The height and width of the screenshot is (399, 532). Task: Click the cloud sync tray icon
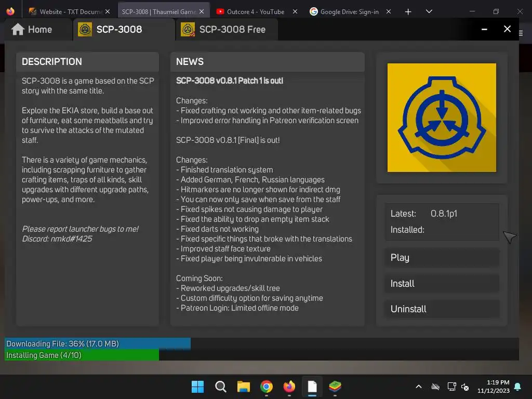tap(435, 387)
